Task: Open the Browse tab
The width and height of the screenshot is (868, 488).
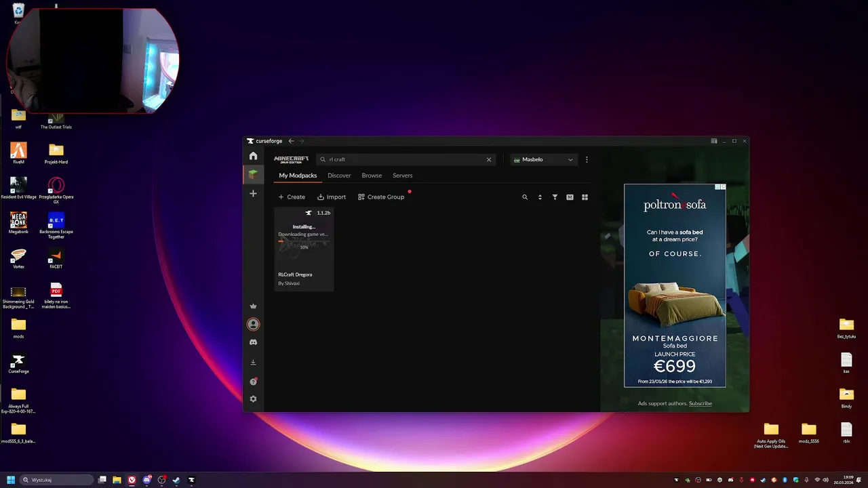Action: click(x=372, y=176)
